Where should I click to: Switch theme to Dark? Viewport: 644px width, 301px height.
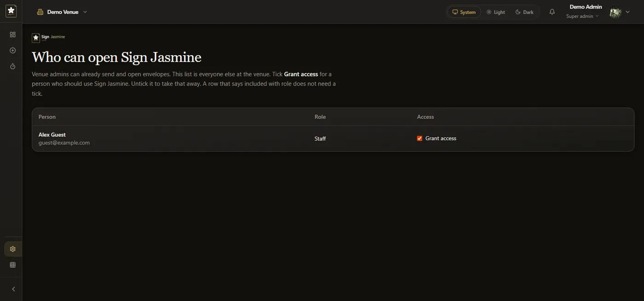coord(524,12)
